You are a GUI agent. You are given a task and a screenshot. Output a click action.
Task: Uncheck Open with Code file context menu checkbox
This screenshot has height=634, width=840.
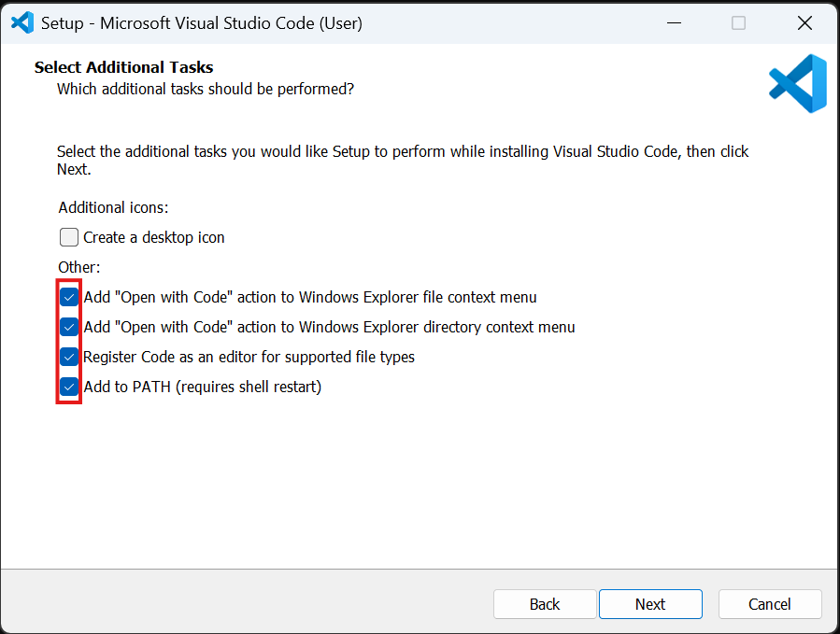point(69,297)
